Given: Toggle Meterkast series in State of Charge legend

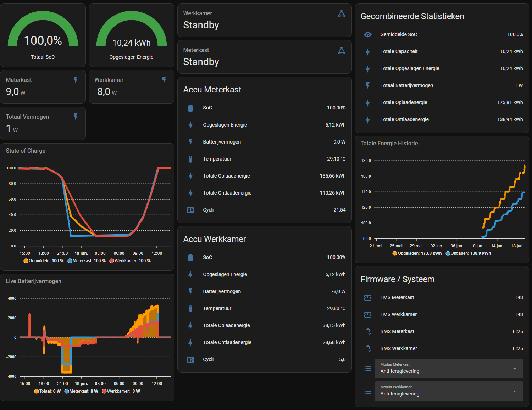Looking at the screenshot, I should tap(87, 261).
